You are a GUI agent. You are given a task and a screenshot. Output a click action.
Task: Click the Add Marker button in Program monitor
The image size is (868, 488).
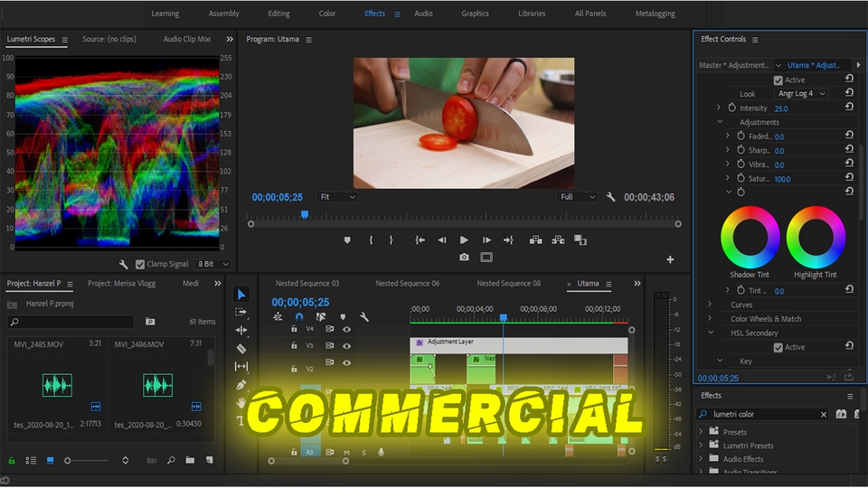click(x=347, y=240)
